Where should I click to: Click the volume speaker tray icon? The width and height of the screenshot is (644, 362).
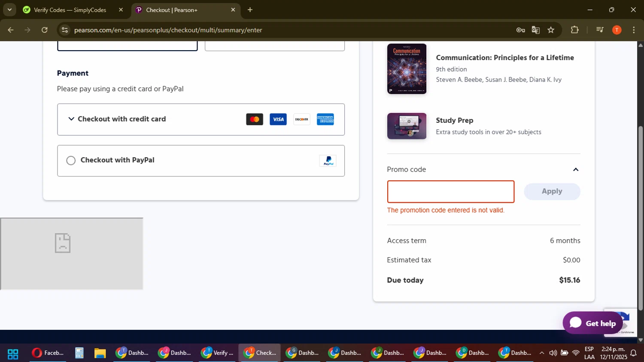click(553, 353)
